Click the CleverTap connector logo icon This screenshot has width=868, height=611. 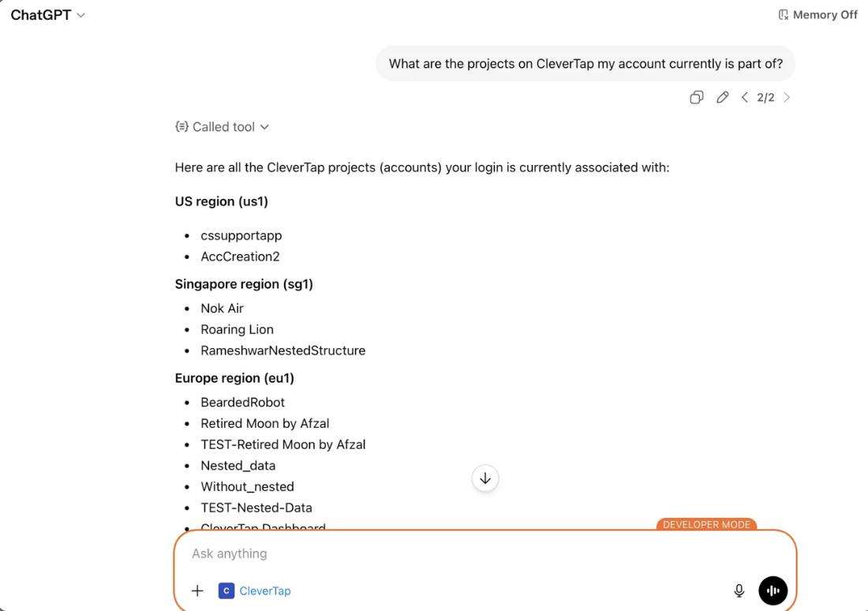(x=226, y=591)
